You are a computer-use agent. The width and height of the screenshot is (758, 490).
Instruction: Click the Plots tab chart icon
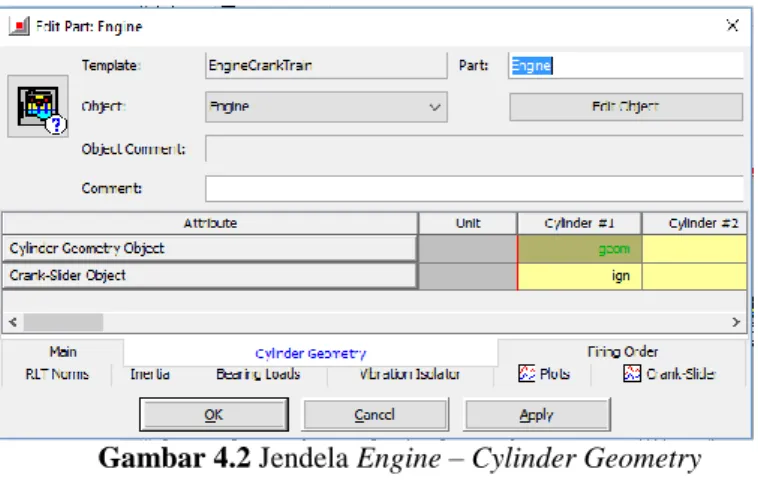coord(527,374)
